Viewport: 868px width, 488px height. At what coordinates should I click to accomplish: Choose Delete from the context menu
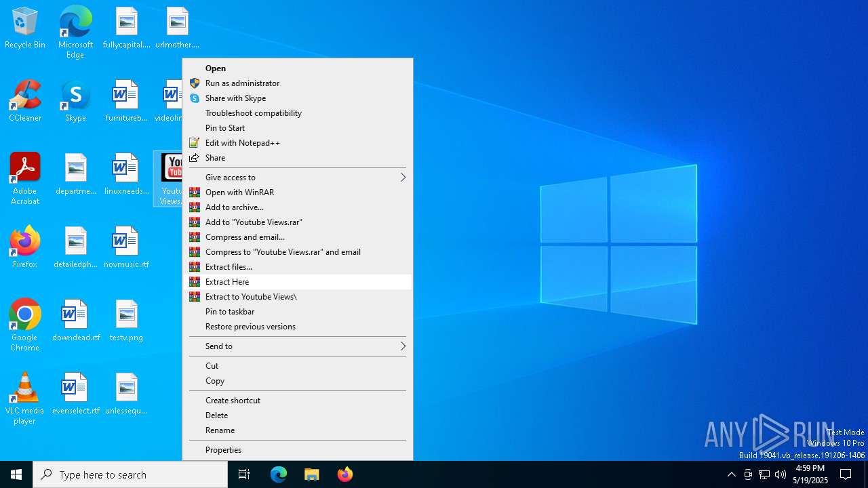(x=298, y=415)
